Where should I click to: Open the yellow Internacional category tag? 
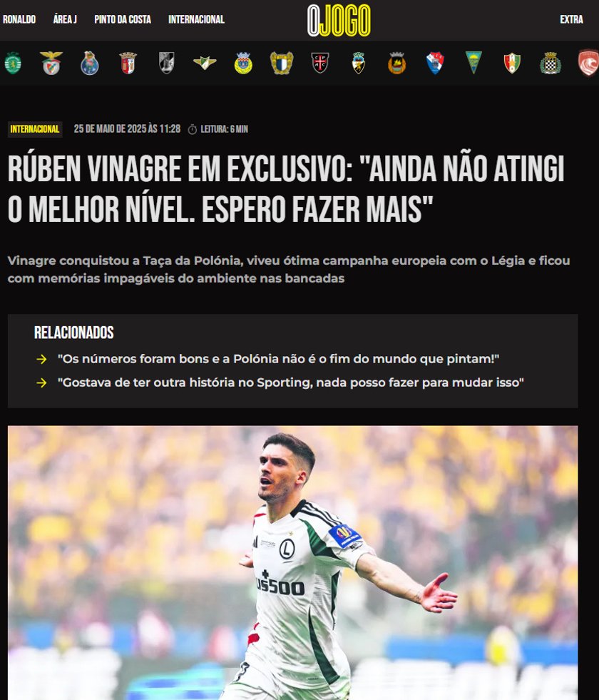pos(35,129)
